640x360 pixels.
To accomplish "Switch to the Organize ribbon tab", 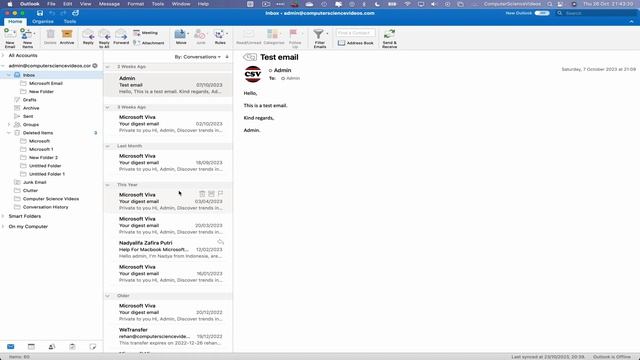I will click(43, 21).
